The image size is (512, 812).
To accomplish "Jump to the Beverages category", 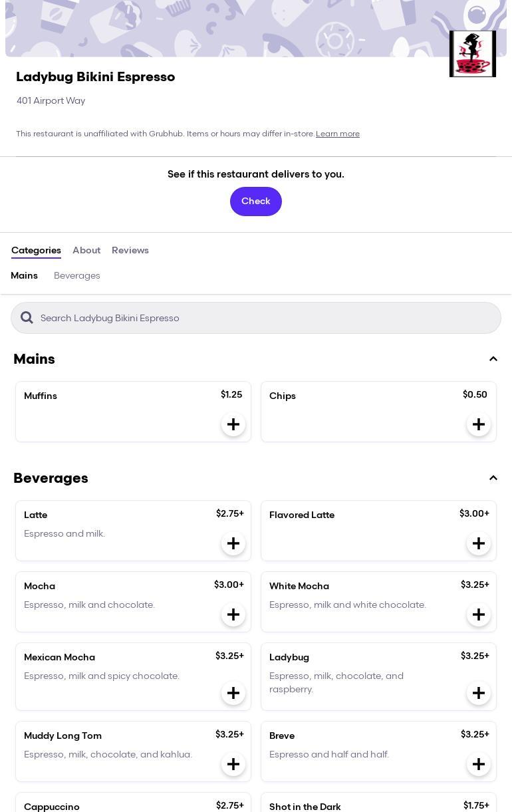I will click(x=77, y=275).
